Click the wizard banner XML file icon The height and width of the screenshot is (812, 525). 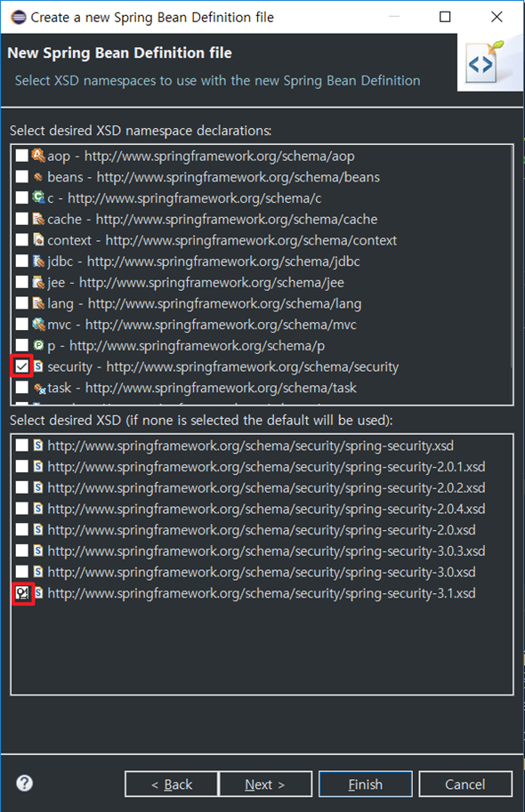[x=484, y=62]
